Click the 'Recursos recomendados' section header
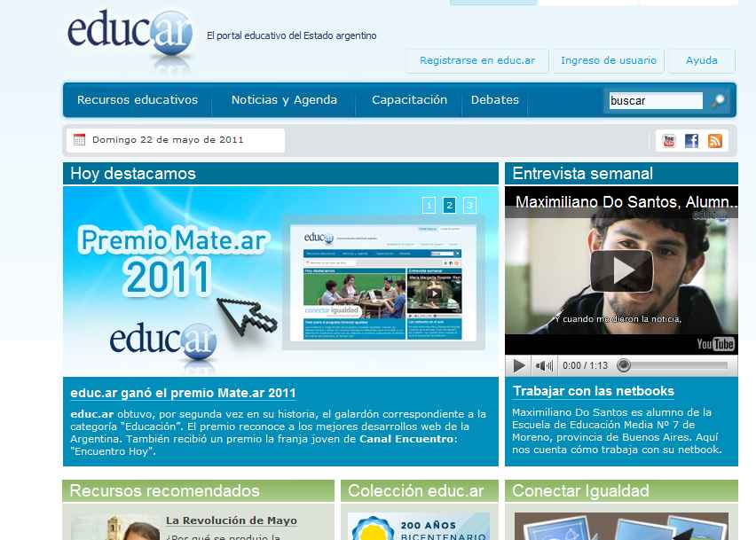 (x=198, y=490)
